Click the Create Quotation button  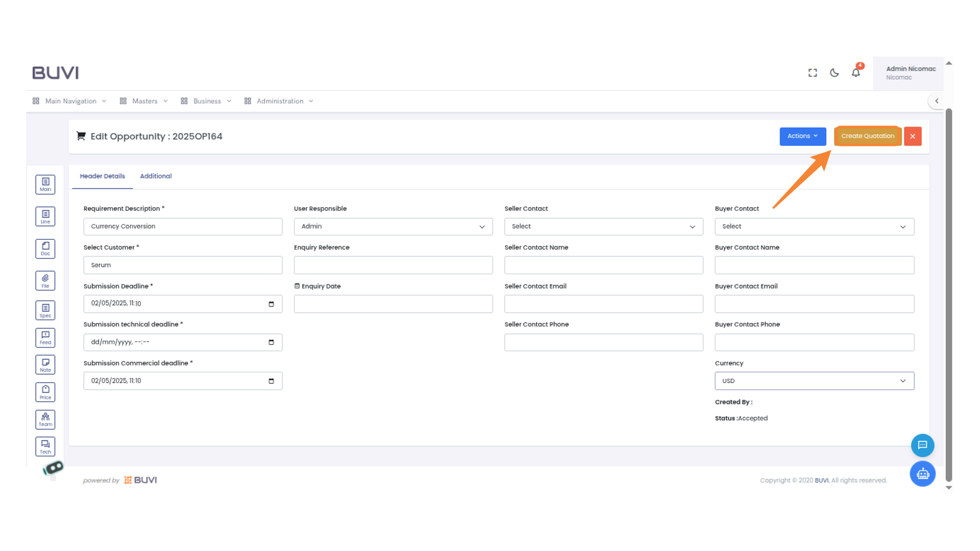tap(867, 136)
